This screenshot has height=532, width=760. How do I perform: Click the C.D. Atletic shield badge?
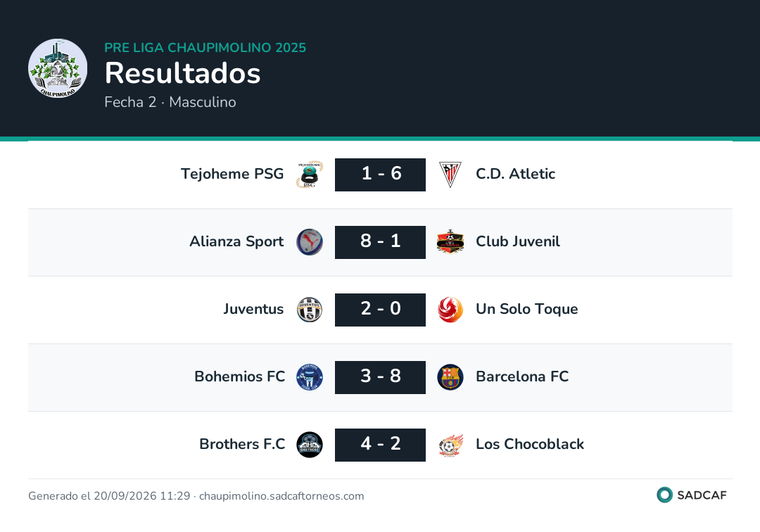click(x=450, y=175)
